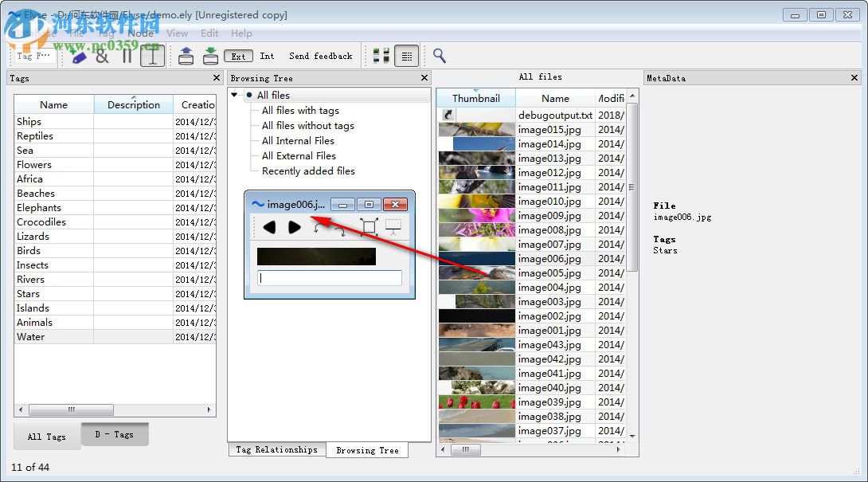
Task: Rotate image clockwise in viewer
Action: pos(339,229)
